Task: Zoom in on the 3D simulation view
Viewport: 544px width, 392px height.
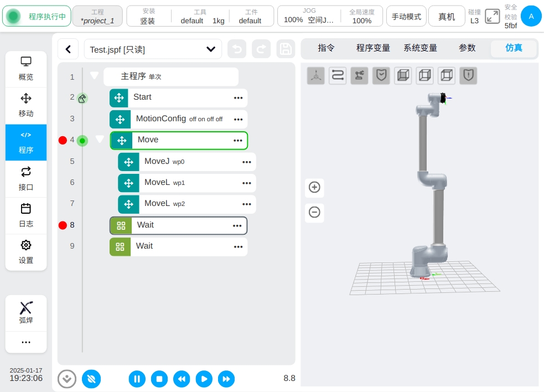Action: 314,187
